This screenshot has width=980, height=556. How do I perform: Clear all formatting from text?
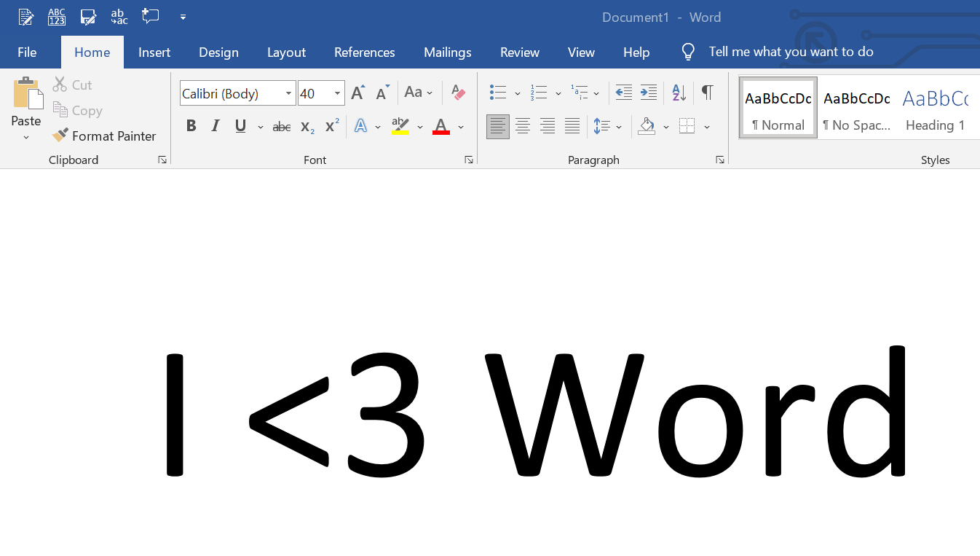(x=457, y=93)
